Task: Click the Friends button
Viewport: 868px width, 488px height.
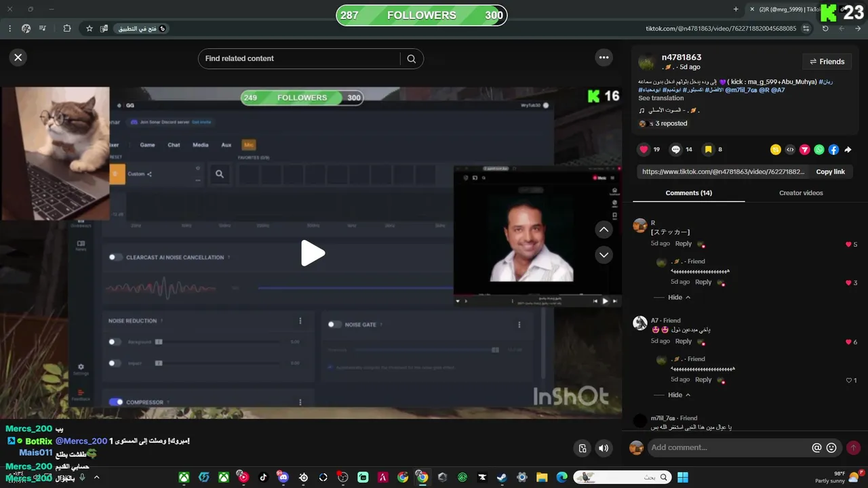Action: click(827, 62)
